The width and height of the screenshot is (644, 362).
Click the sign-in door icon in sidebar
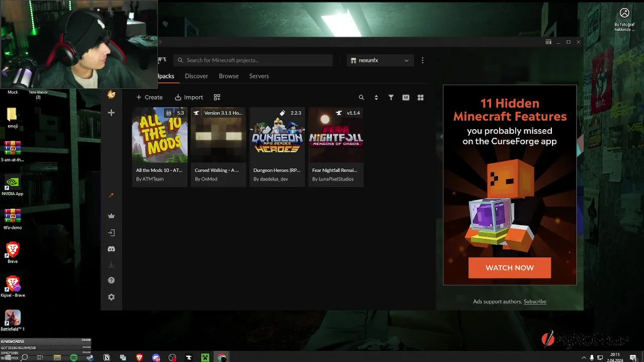point(111,233)
